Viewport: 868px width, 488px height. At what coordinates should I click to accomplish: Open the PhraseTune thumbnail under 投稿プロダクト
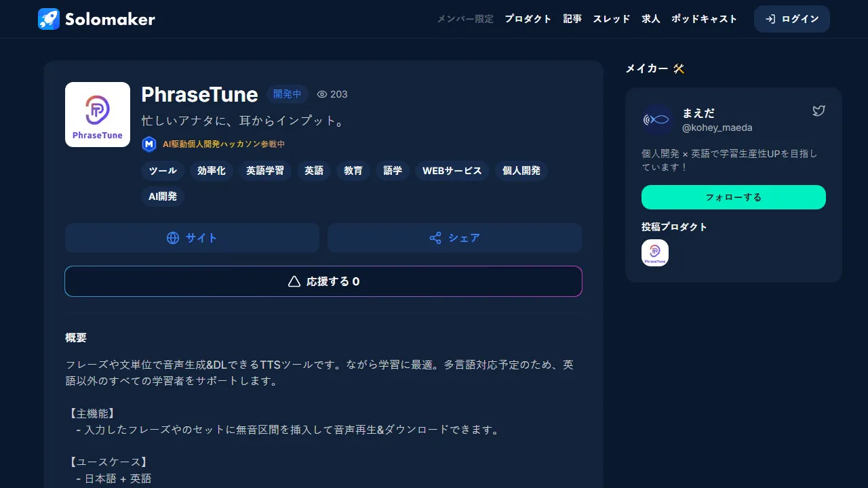point(654,252)
